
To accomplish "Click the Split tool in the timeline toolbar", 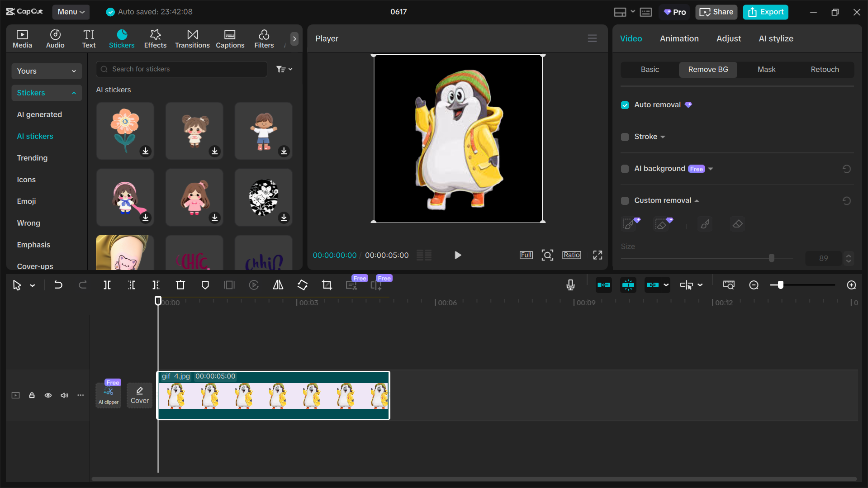I will [107, 285].
